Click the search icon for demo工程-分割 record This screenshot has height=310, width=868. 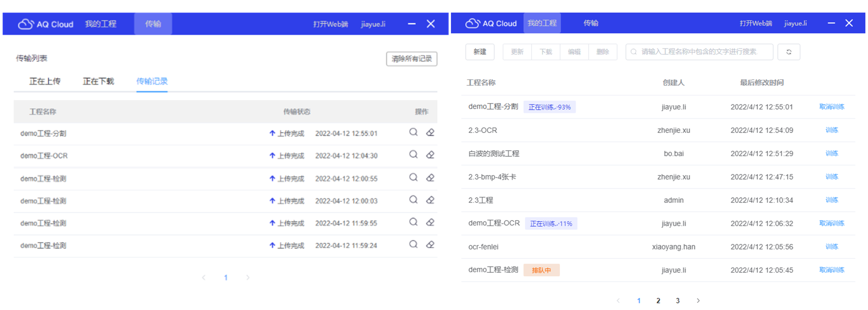pos(413,132)
